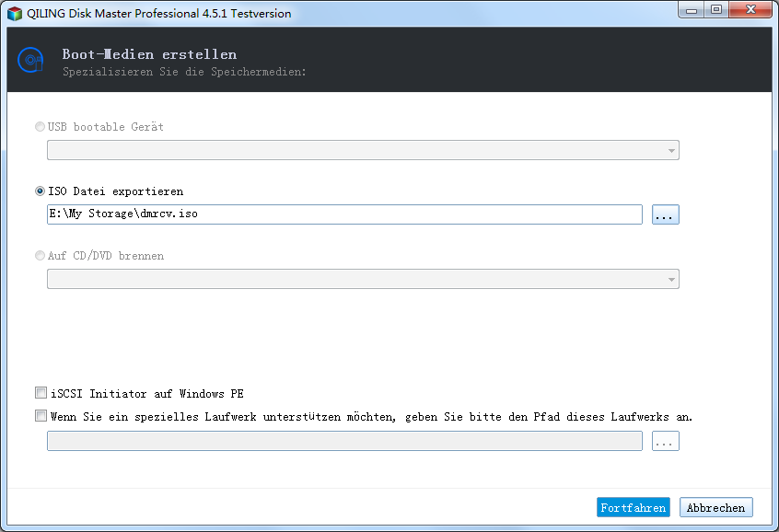The height and width of the screenshot is (532, 779).
Task: Click the QILING Disk Master Professional title text
Action: 159,14
